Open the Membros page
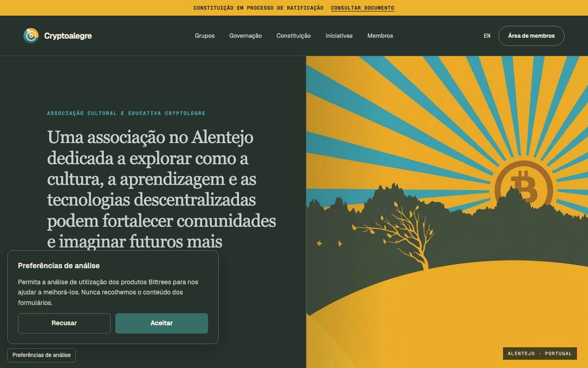 coord(380,36)
